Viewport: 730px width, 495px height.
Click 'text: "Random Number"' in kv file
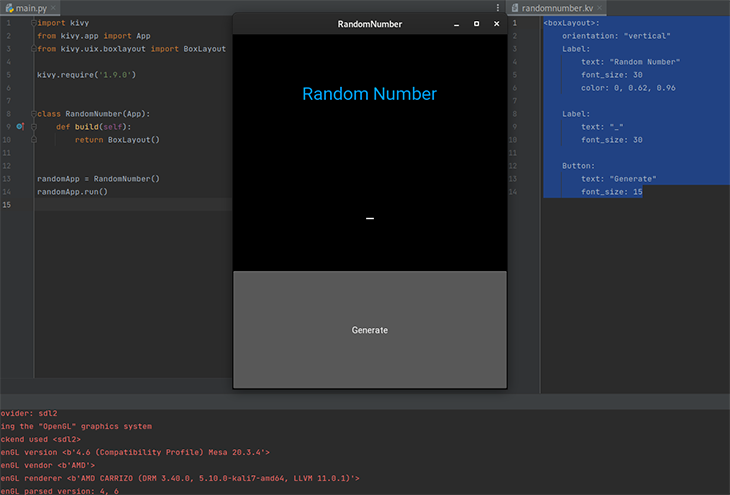tap(630, 62)
